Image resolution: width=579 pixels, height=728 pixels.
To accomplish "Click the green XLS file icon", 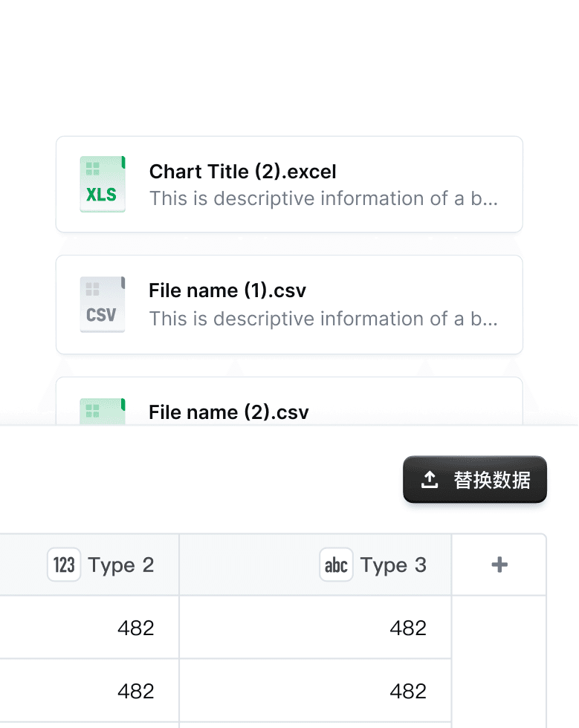I will pos(103,184).
